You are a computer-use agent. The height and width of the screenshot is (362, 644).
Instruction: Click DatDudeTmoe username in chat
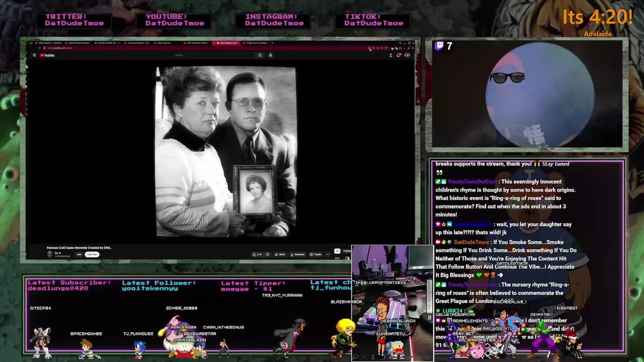pos(471,242)
